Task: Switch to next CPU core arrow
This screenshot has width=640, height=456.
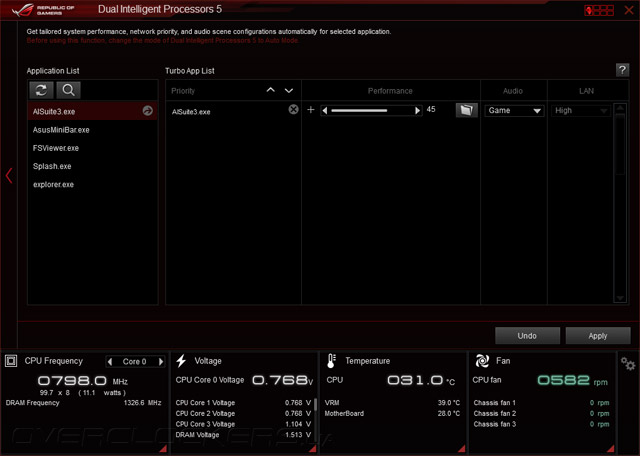Action: coord(161,361)
